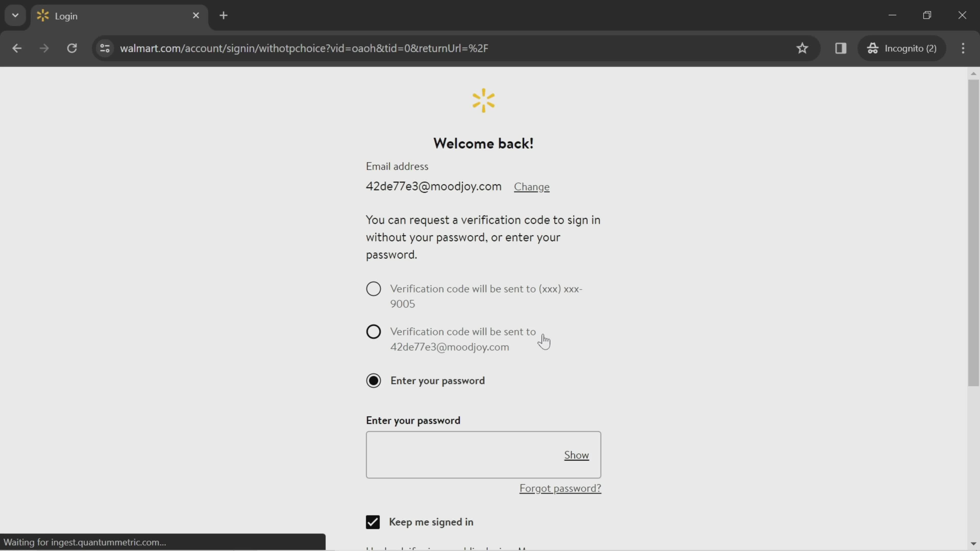This screenshot has width=980, height=551.
Task: Click Show to reveal the password
Action: coord(576,455)
